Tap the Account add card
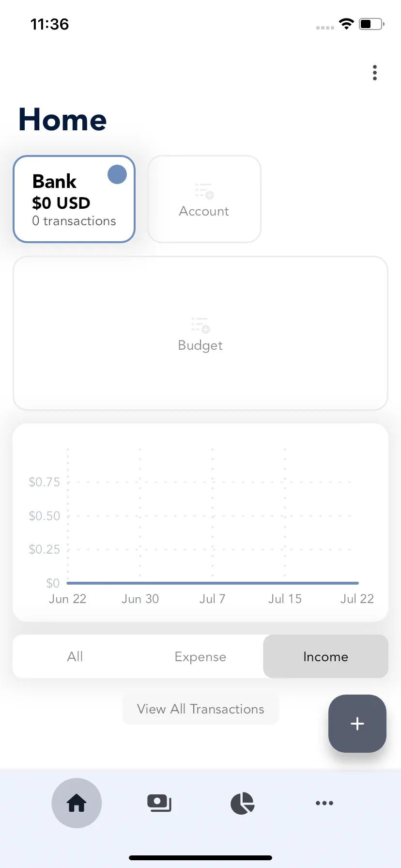The width and height of the screenshot is (401, 868). [204, 199]
